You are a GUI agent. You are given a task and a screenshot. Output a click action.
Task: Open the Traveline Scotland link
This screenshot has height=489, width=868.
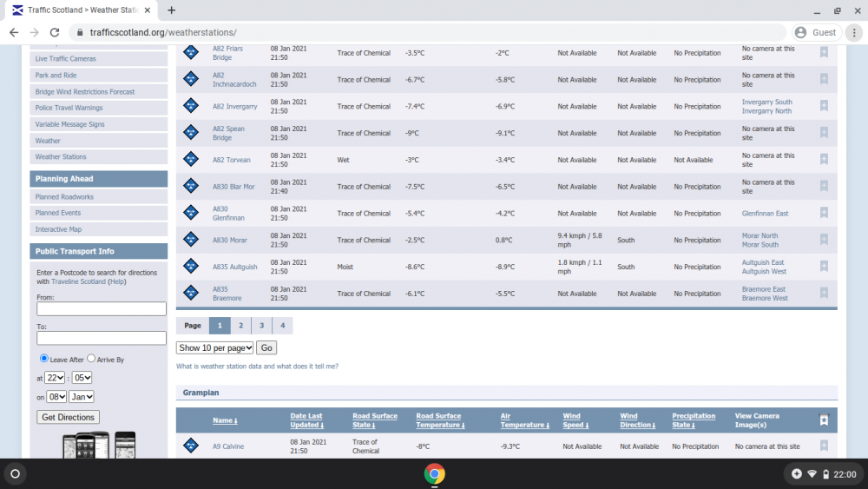point(78,281)
